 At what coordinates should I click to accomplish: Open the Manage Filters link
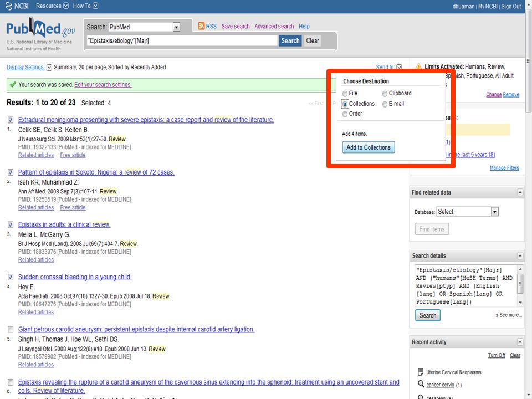(x=504, y=167)
